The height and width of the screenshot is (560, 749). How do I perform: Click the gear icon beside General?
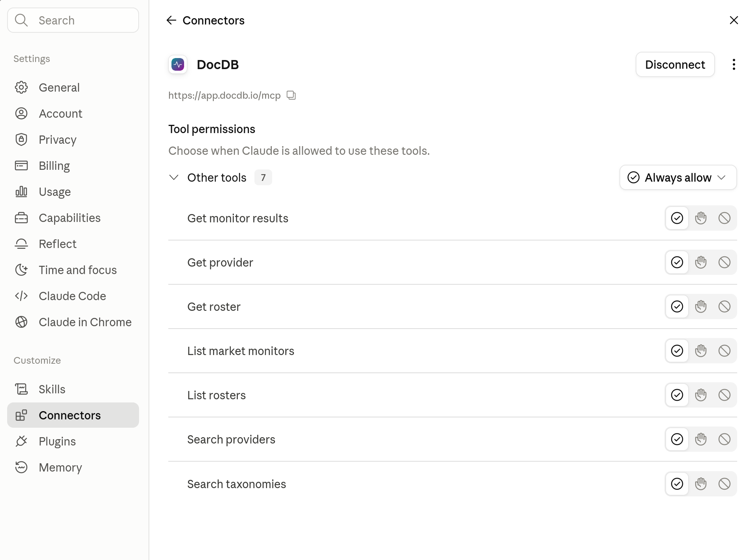21,87
